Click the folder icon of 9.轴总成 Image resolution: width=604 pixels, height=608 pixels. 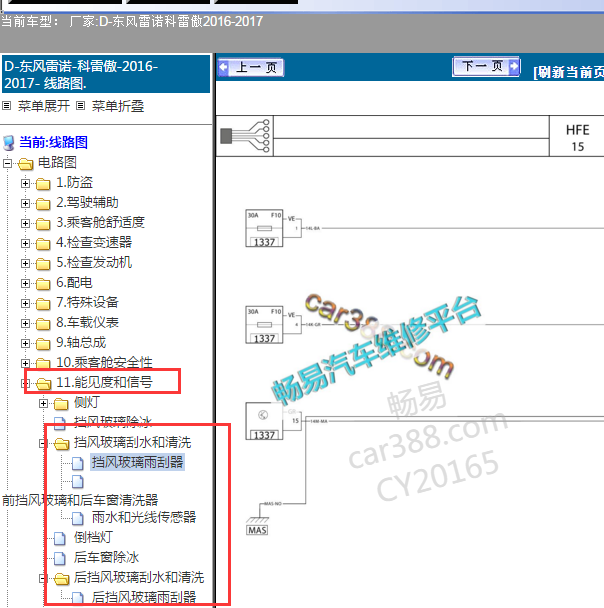coord(43,344)
